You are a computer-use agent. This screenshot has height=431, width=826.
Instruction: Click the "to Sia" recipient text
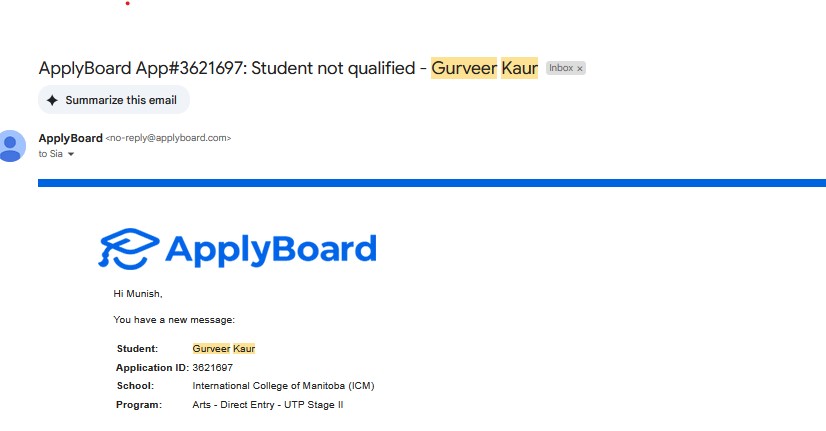pyautogui.click(x=50, y=154)
